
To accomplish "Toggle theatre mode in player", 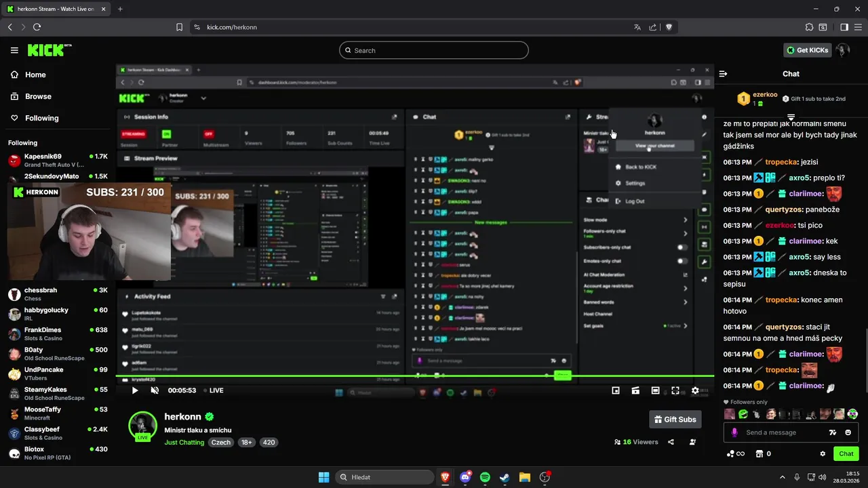I will coord(655,390).
